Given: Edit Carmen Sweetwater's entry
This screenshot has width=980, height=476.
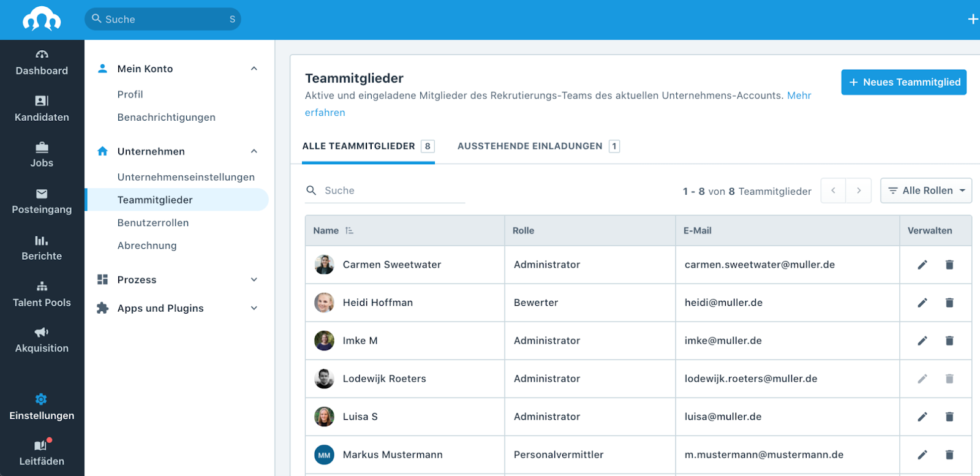Looking at the screenshot, I should click(x=922, y=265).
